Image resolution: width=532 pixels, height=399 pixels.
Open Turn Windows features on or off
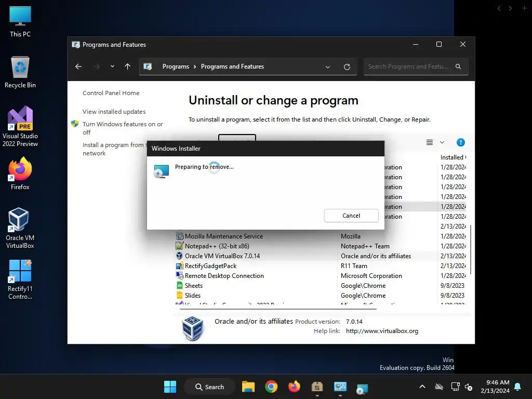(x=123, y=128)
